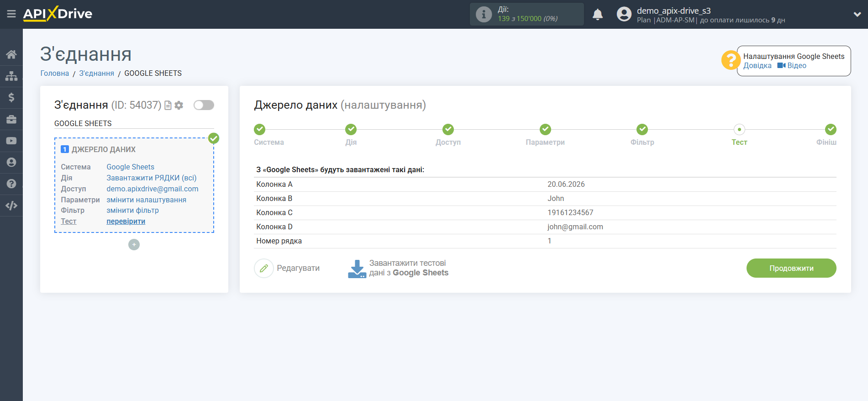Open the video tutorials sidebar icon
The width and height of the screenshot is (868, 401).
11,141
